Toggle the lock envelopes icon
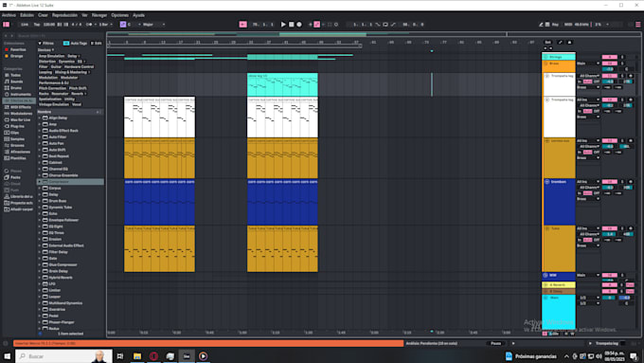This screenshot has width=644, height=363. 569,43
